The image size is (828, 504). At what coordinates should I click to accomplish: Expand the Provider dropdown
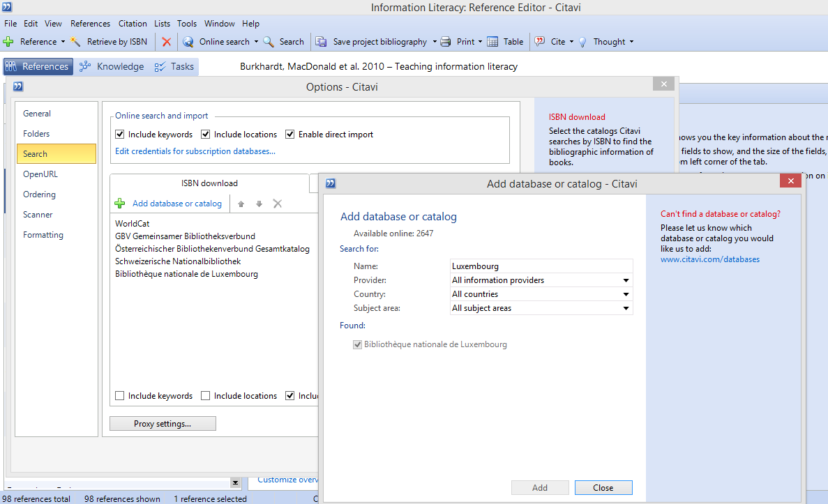tap(626, 280)
